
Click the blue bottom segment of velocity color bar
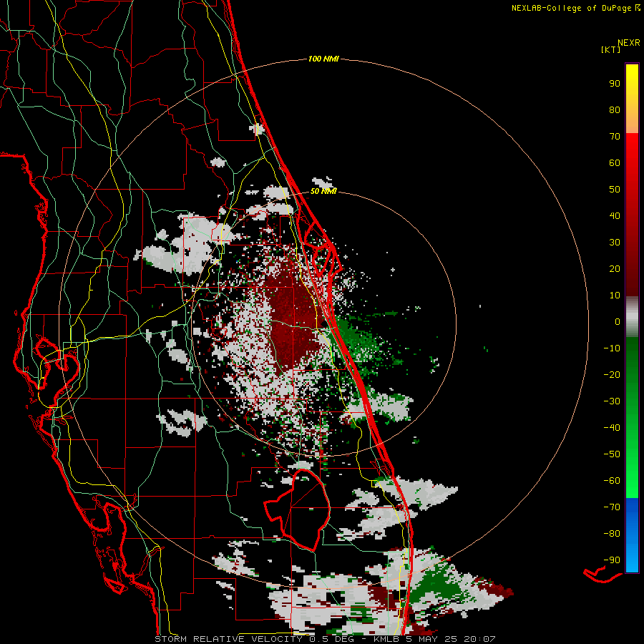point(632,535)
